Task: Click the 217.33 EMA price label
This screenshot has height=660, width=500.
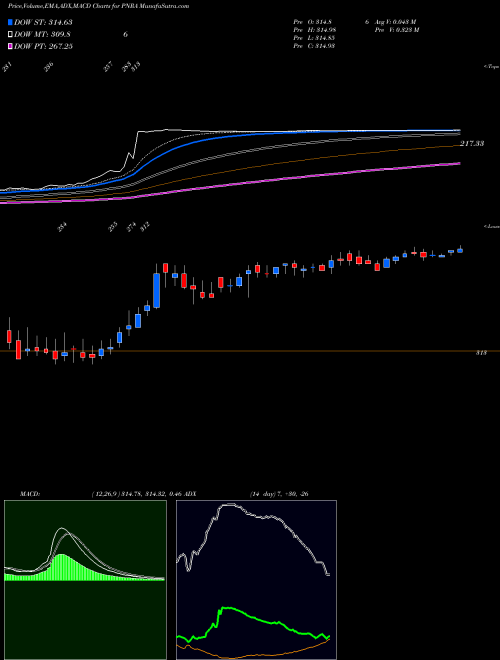Action: tap(472, 144)
